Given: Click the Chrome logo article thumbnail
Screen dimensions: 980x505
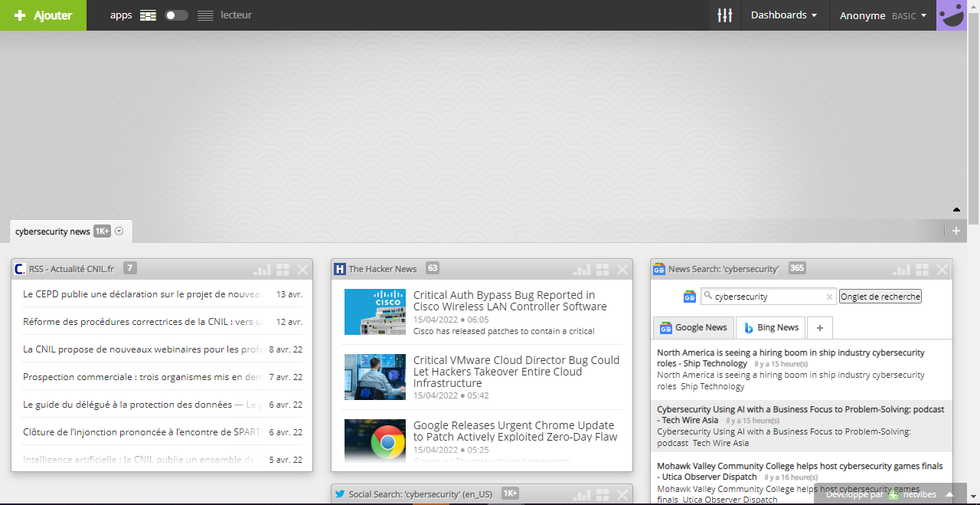Looking at the screenshot, I should (375, 441).
